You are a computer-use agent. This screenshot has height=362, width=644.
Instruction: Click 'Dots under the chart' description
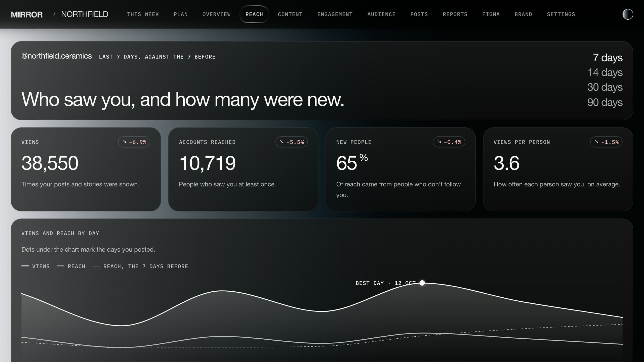[x=88, y=250]
